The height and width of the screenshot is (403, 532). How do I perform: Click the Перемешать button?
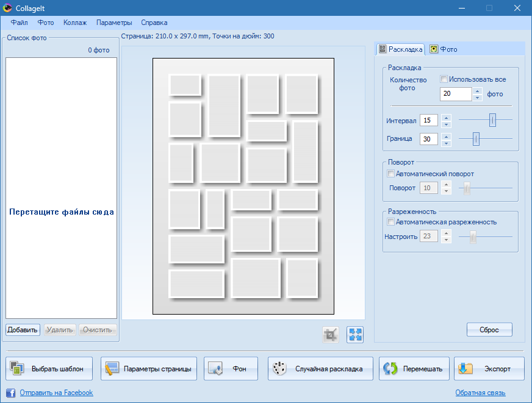pyautogui.click(x=414, y=368)
